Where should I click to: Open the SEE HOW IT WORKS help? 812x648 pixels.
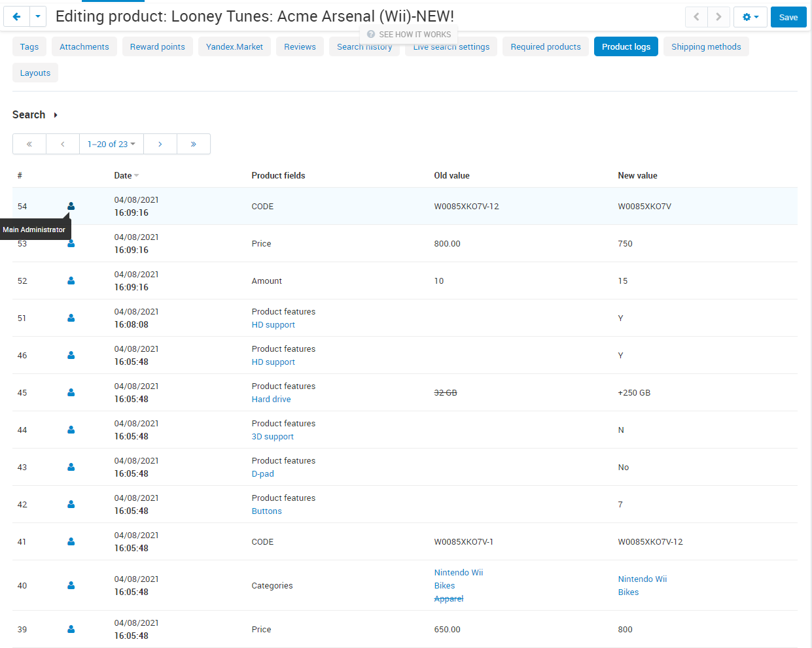[409, 35]
